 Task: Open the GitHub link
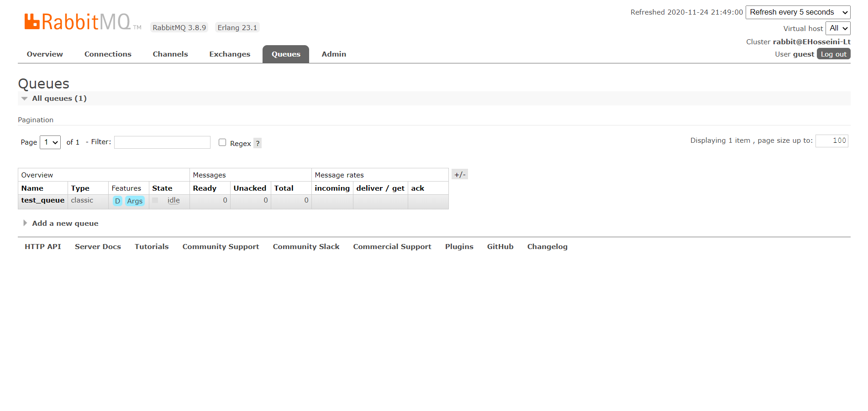tap(500, 246)
